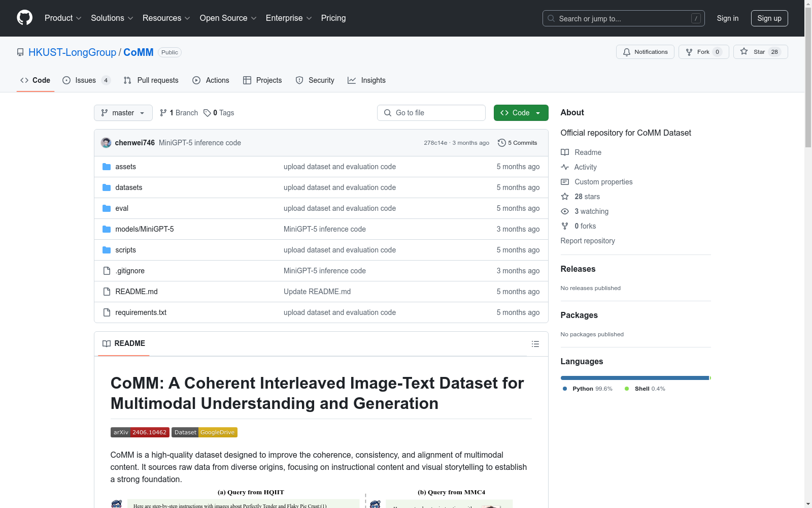
Task: Click the Go to file input
Action: pyautogui.click(x=431, y=113)
